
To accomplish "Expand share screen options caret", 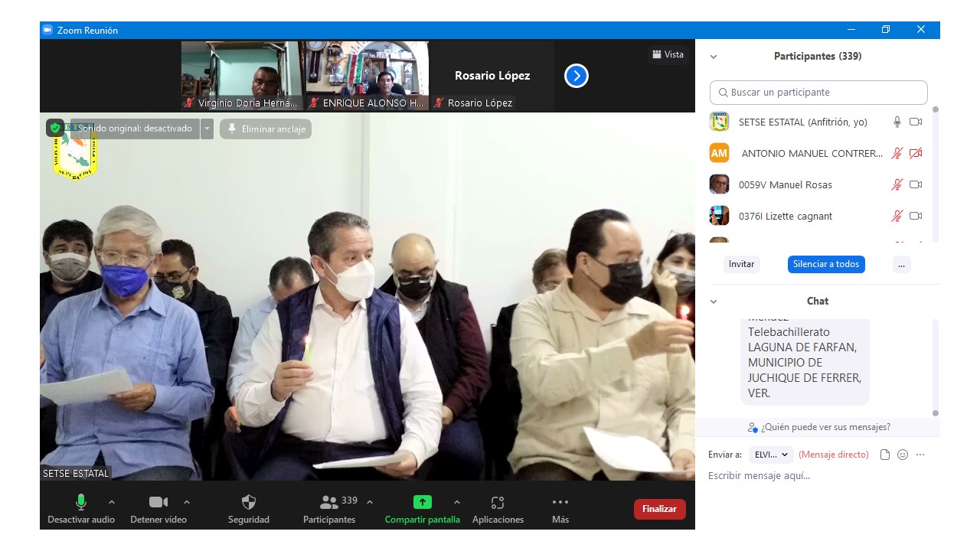I will pos(457,502).
